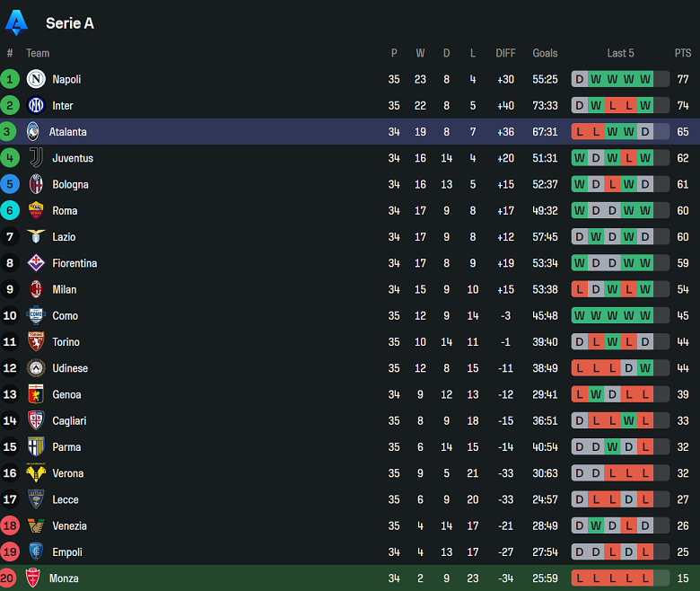Viewport: 700px width, 591px height.
Task: Select the Fiorentina club badge
Action: (x=36, y=263)
